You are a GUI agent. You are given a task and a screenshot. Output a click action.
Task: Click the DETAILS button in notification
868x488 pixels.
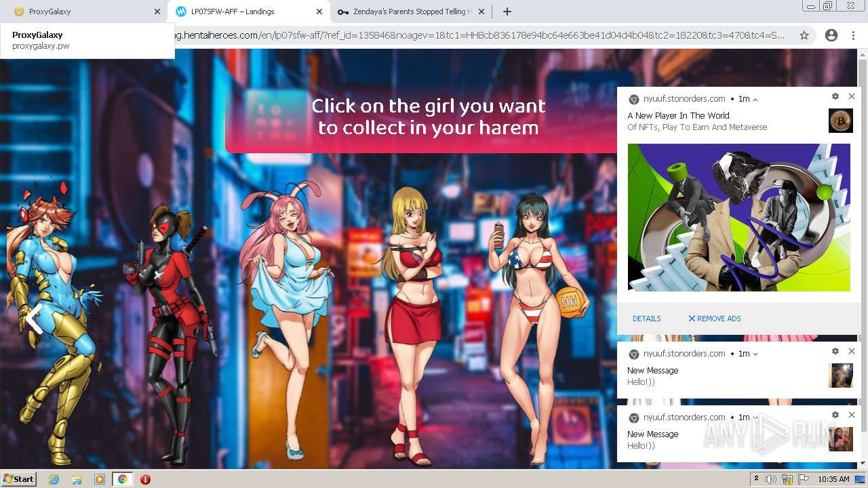coord(647,319)
